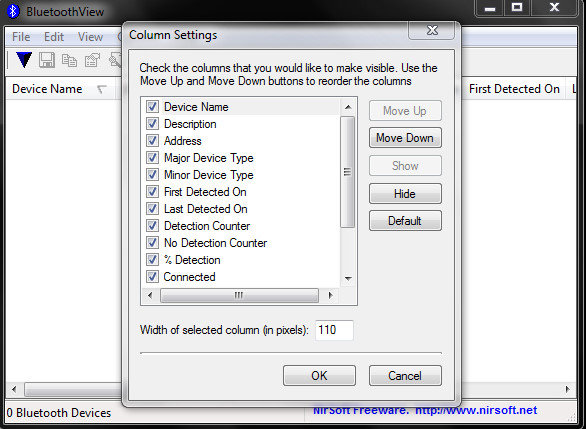
Task: Toggle the Major Device Type checkbox
Action: tap(152, 157)
